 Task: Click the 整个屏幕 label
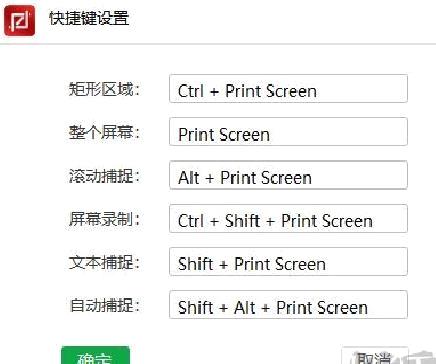(104, 132)
